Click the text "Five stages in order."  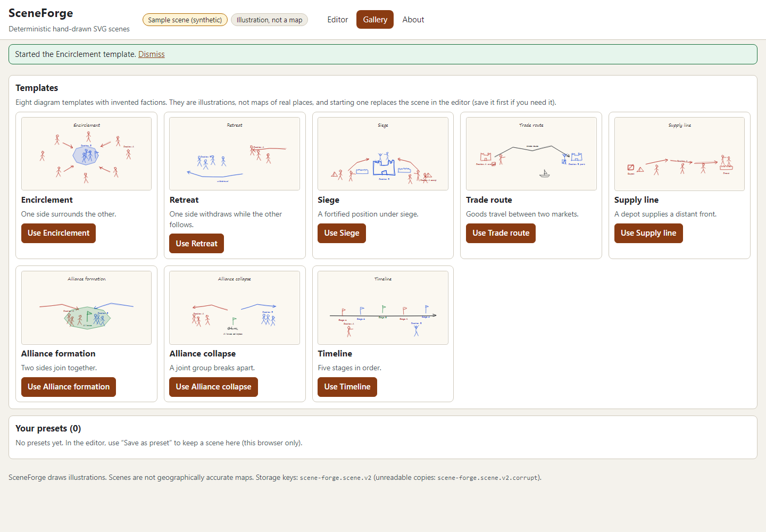pyautogui.click(x=349, y=368)
